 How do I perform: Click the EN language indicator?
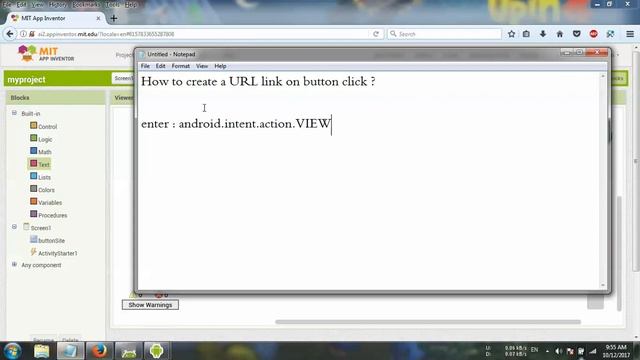coord(534,350)
